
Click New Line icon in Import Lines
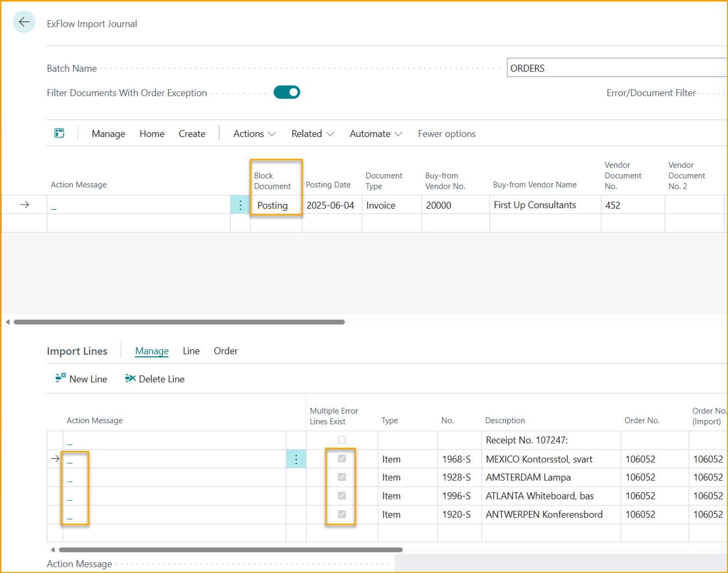click(x=61, y=378)
